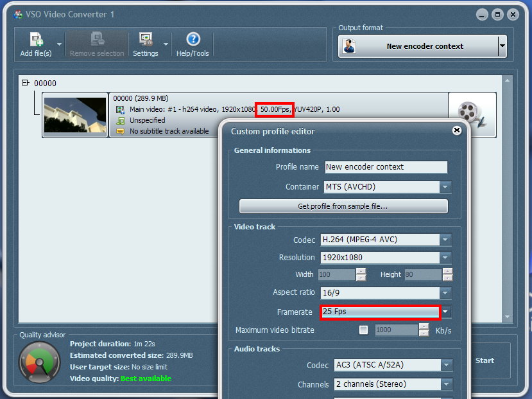This screenshot has width=532, height=399.
Task: Click No subtitle track available text
Action: tap(169, 131)
